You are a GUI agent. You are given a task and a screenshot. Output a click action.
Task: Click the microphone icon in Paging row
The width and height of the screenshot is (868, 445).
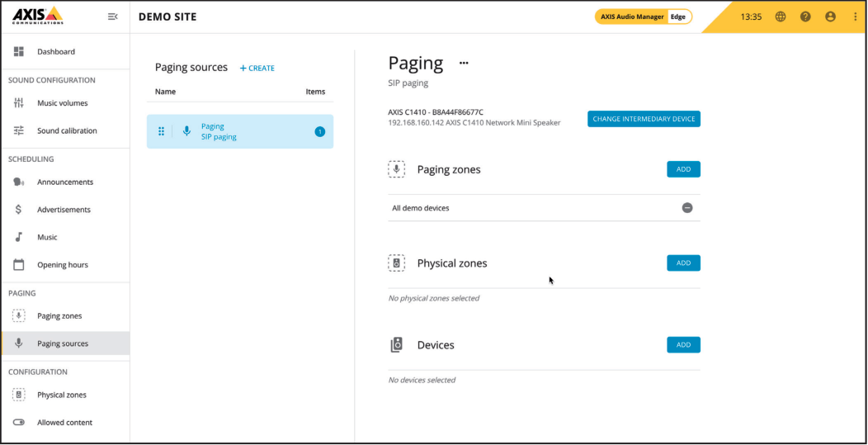pos(187,131)
